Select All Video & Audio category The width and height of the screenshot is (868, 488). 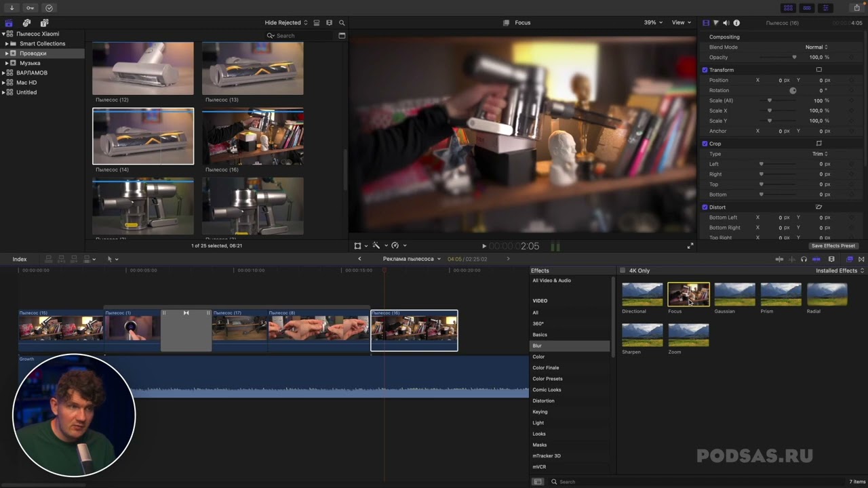click(551, 281)
